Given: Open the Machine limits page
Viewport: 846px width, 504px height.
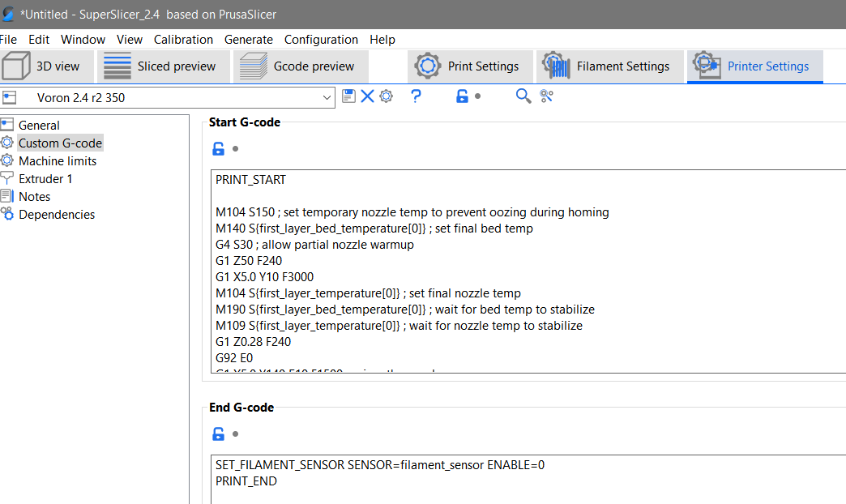Looking at the screenshot, I should click(58, 160).
